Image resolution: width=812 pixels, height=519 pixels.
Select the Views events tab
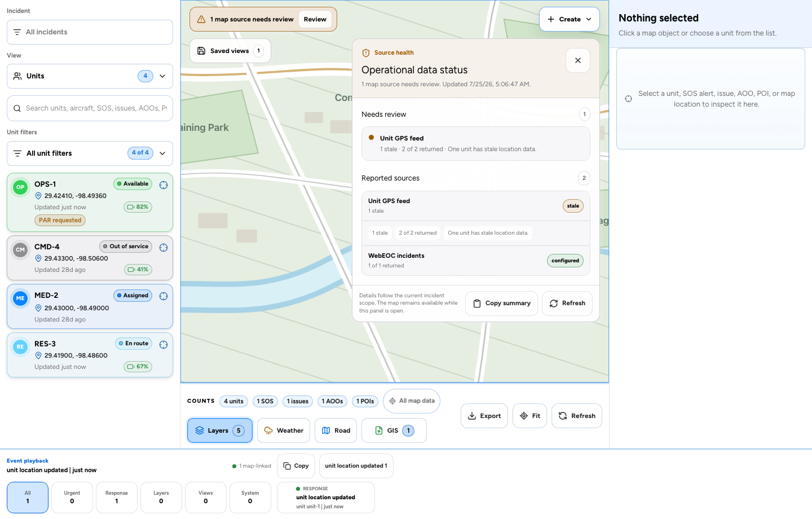(x=206, y=498)
